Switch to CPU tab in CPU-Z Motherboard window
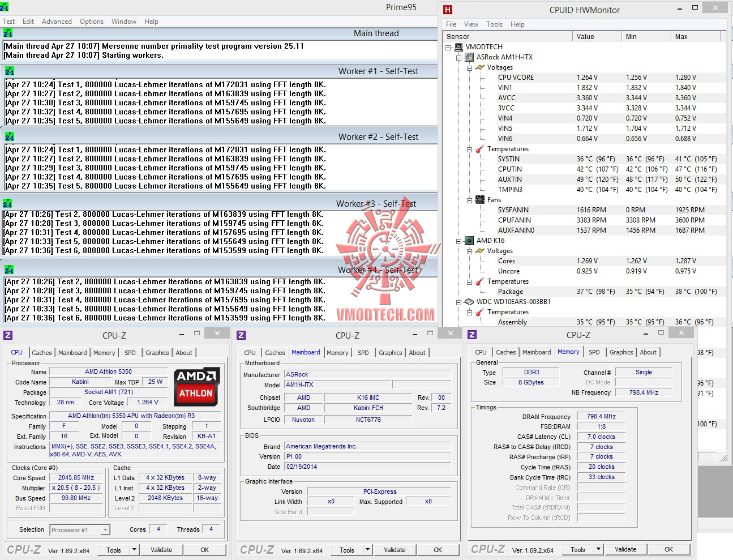This screenshot has width=733, height=560. tap(250, 353)
